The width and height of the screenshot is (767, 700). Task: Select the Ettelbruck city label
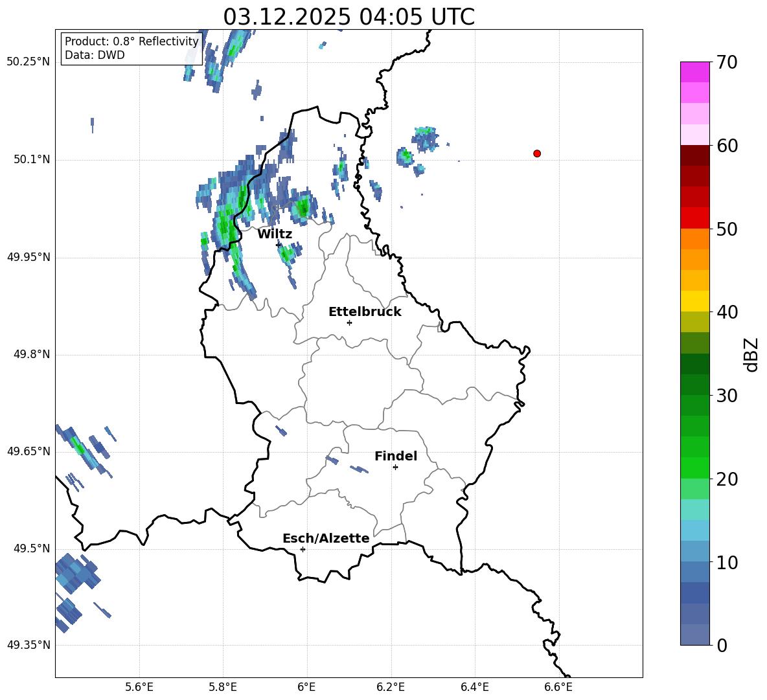(365, 312)
